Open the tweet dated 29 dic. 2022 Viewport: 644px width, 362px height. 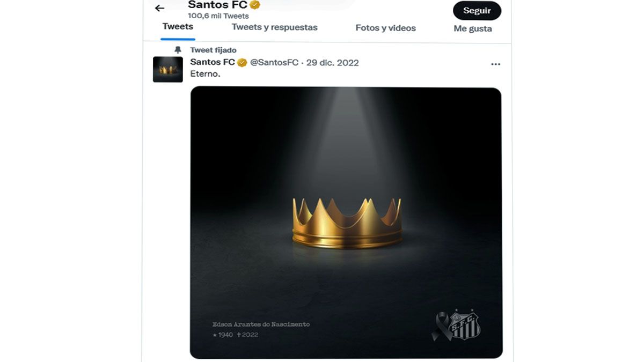(332, 63)
